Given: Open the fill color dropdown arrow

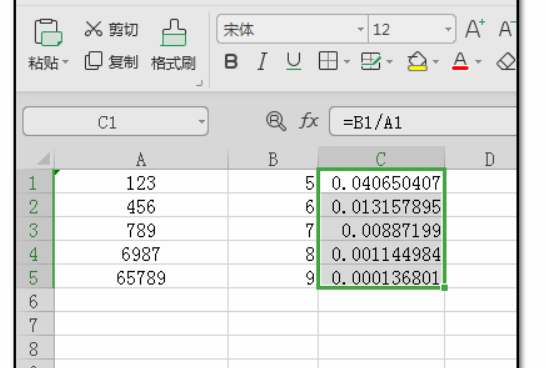Looking at the screenshot, I should (436, 62).
